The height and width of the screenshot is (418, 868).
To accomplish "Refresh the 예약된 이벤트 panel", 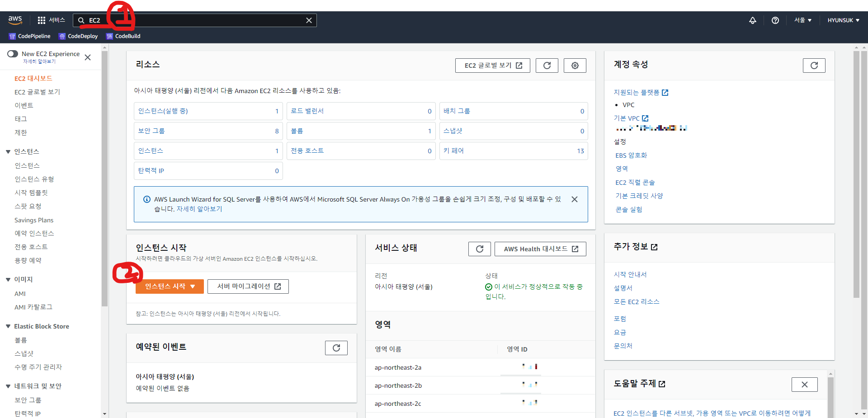I will [x=336, y=348].
